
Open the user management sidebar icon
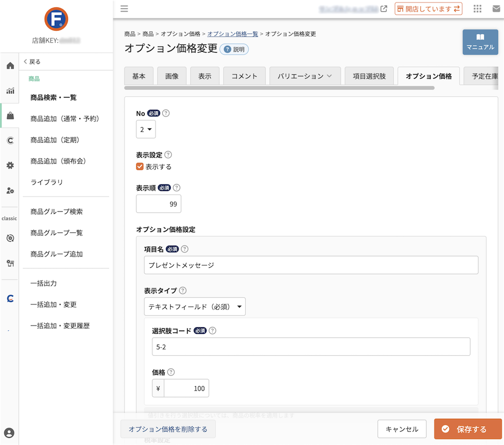[x=10, y=191]
